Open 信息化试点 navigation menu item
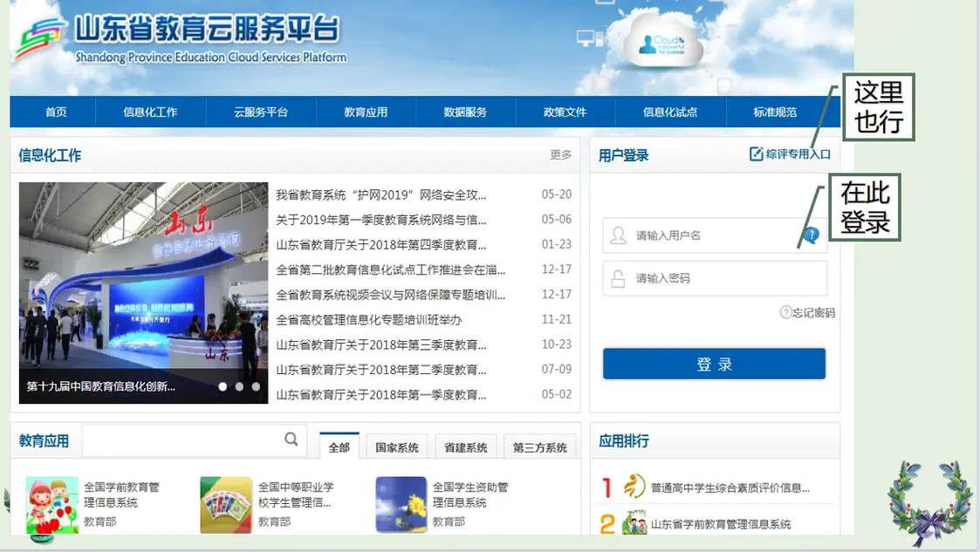This screenshot has height=552, width=980. point(670,112)
